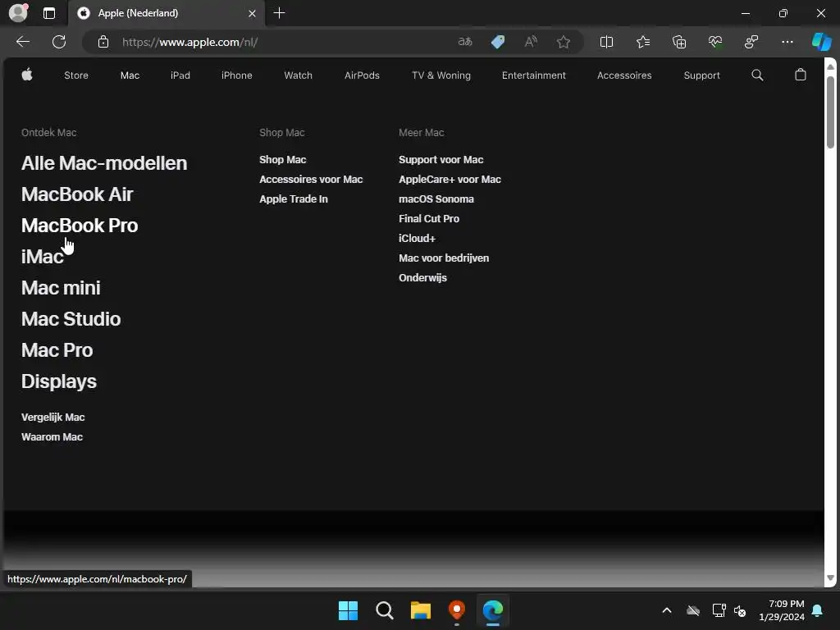Click Waarom Mac link

point(52,437)
